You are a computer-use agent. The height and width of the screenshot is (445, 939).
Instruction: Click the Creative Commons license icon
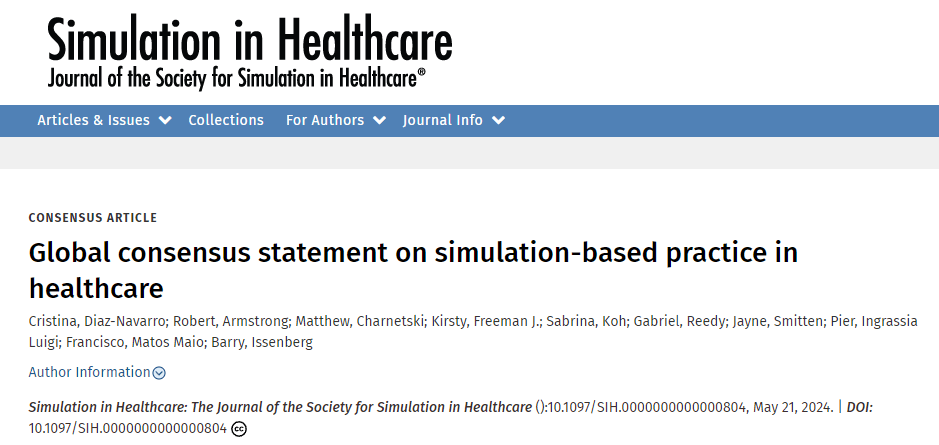click(238, 429)
